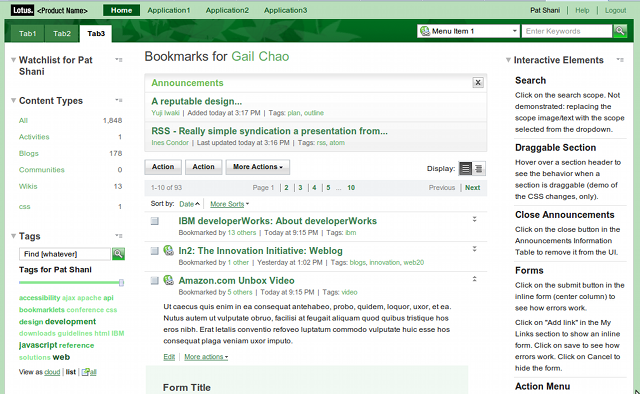Click the Tags find search icon

(x=118, y=254)
